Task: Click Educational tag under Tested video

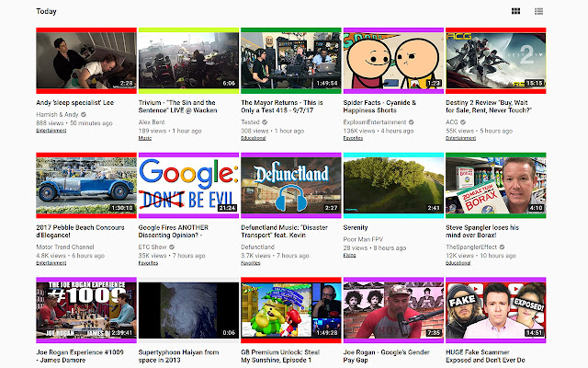Action: pyautogui.click(x=254, y=138)
